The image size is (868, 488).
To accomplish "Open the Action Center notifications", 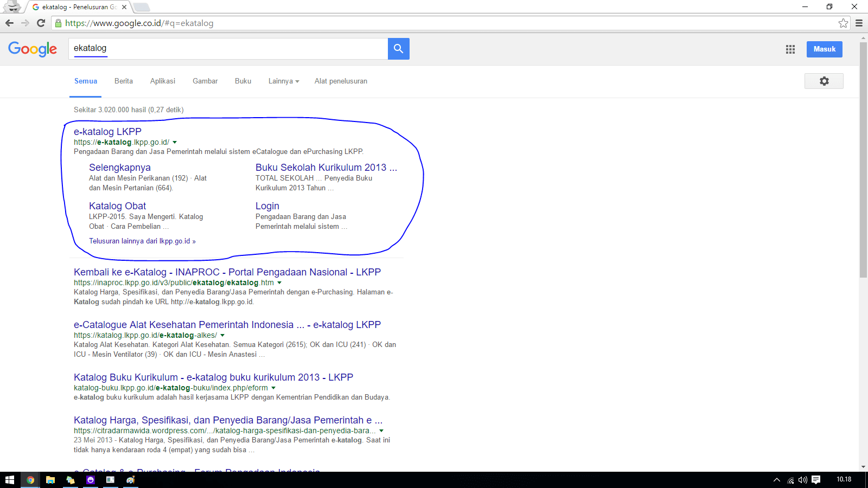I will 816,480.
